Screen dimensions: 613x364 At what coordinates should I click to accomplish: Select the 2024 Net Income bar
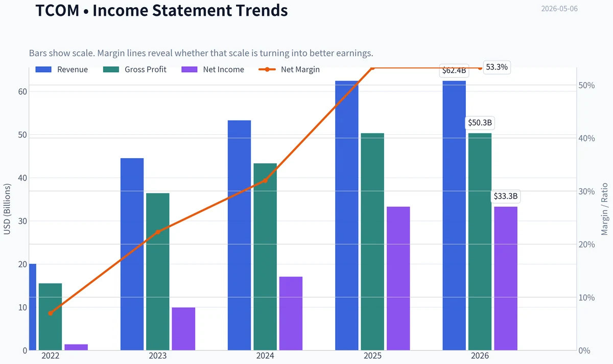pos(291,313)
